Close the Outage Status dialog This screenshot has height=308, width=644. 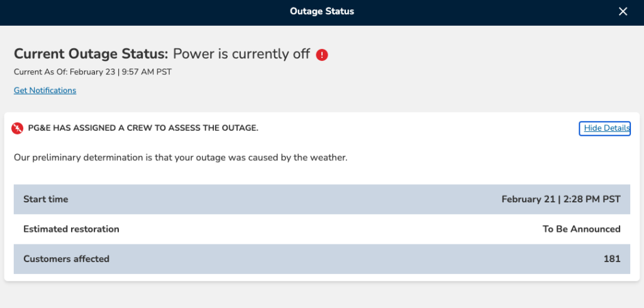point(623,12)
